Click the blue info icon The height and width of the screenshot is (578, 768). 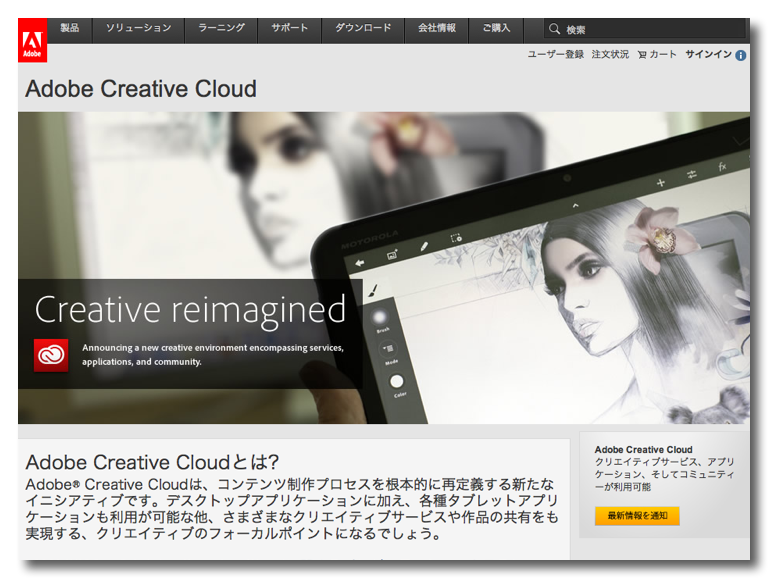click(x=741, y=55)
